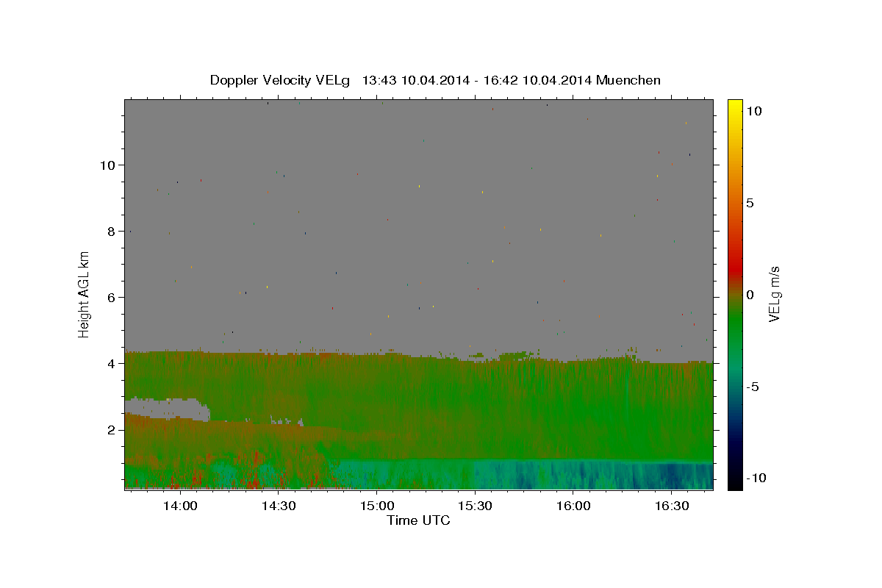Click the 15:00 time tick label

(x=376, y=506)
